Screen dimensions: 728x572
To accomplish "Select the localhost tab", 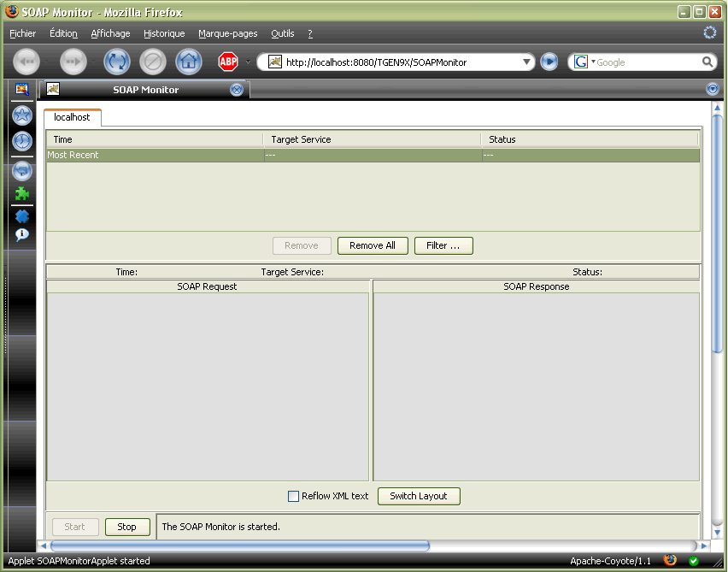I will (x=72, y=117).
